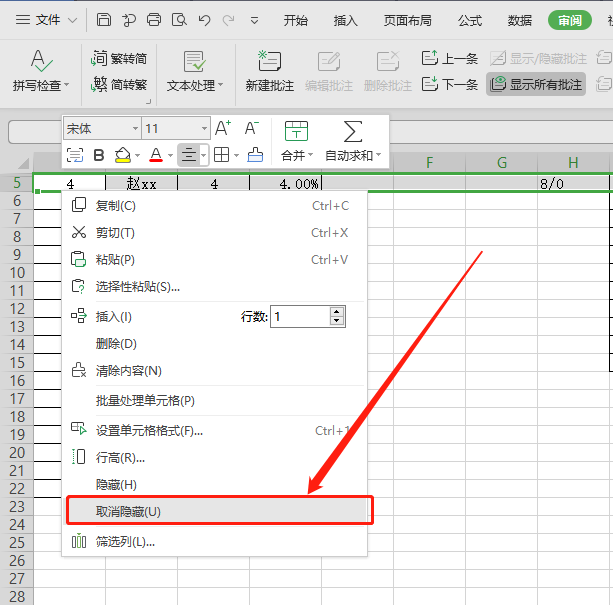The image size is (613, 605).
Task: Select column header G
Action: point(502,163)
